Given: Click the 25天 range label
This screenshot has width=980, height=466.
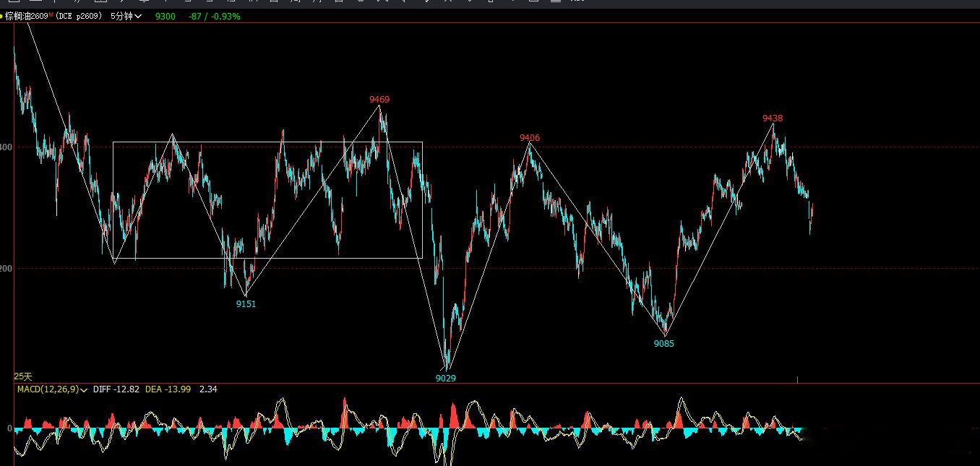Looking at the screenshot, I should [23, 376].
